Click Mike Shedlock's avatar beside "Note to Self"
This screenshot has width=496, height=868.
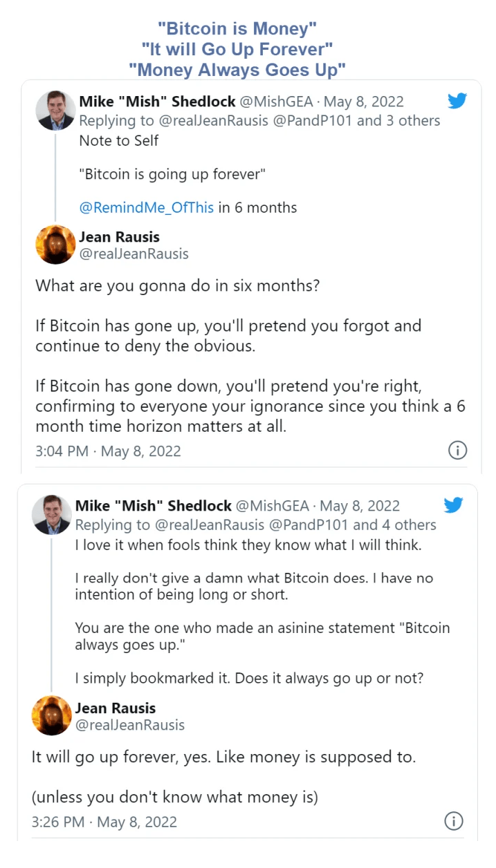point(55,110)
